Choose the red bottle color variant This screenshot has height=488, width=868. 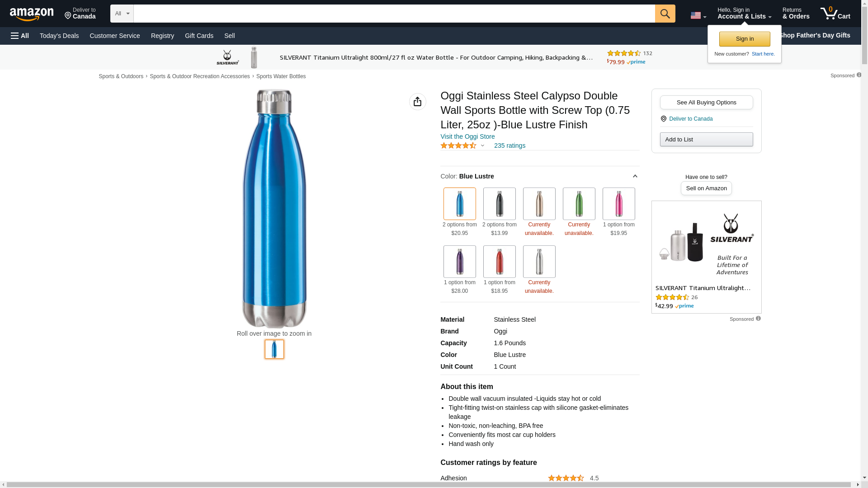pyautogui.click(x=499, y=262)
